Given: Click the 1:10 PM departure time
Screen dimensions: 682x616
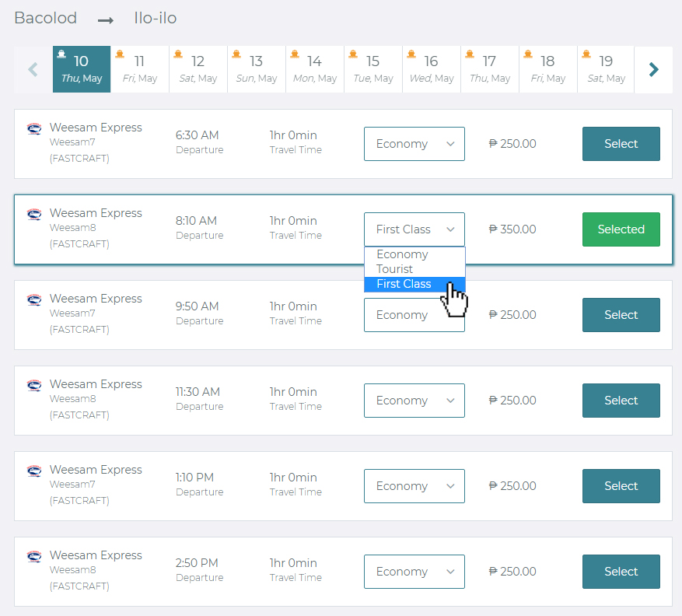Looking at the screenshot, I should click(x=195, y=478).
